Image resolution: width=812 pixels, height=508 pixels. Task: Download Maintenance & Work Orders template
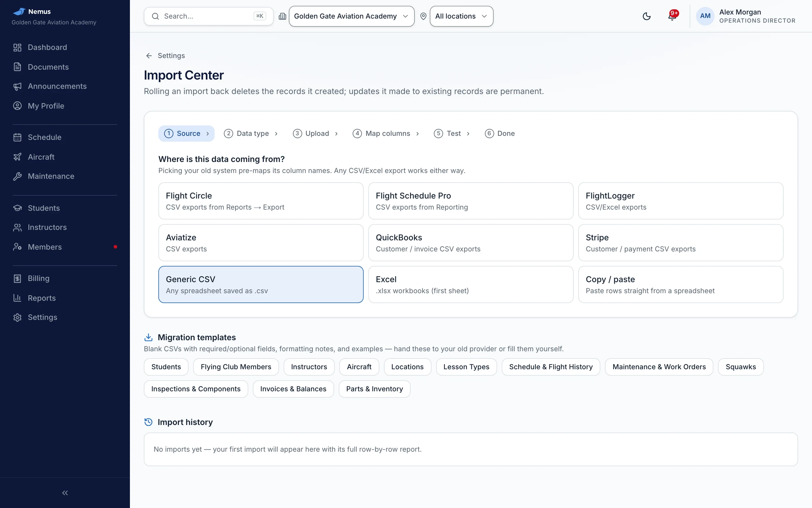tap(659, 367)
